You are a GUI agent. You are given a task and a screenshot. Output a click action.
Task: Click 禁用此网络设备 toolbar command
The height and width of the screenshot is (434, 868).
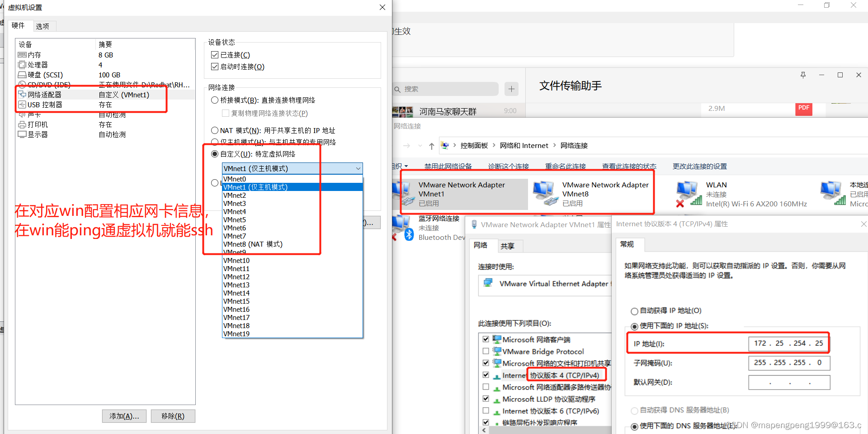click(x=448, y=166)
